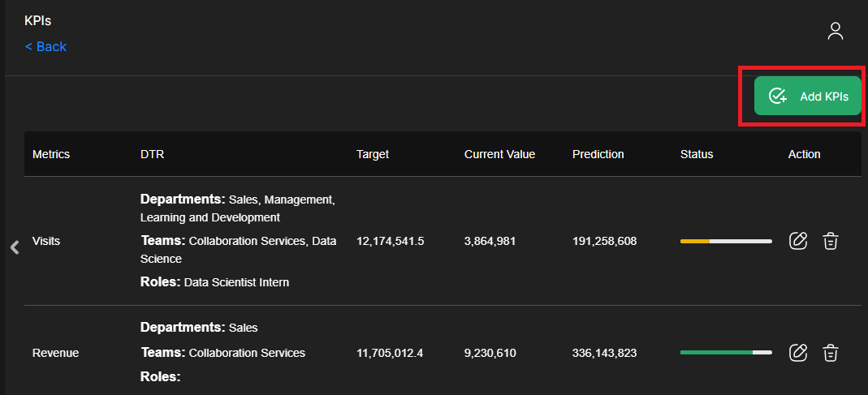
Task: Click the Visits status progress bar
Action: pyautogui.click(x=725, y=241)
